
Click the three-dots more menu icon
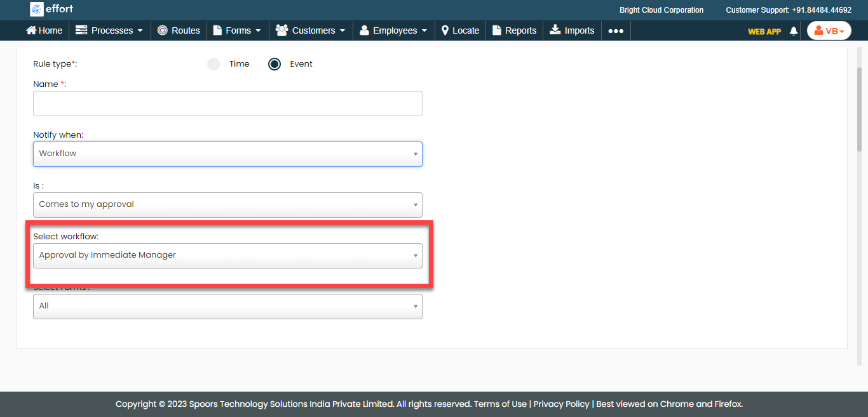tap(615, 30)
